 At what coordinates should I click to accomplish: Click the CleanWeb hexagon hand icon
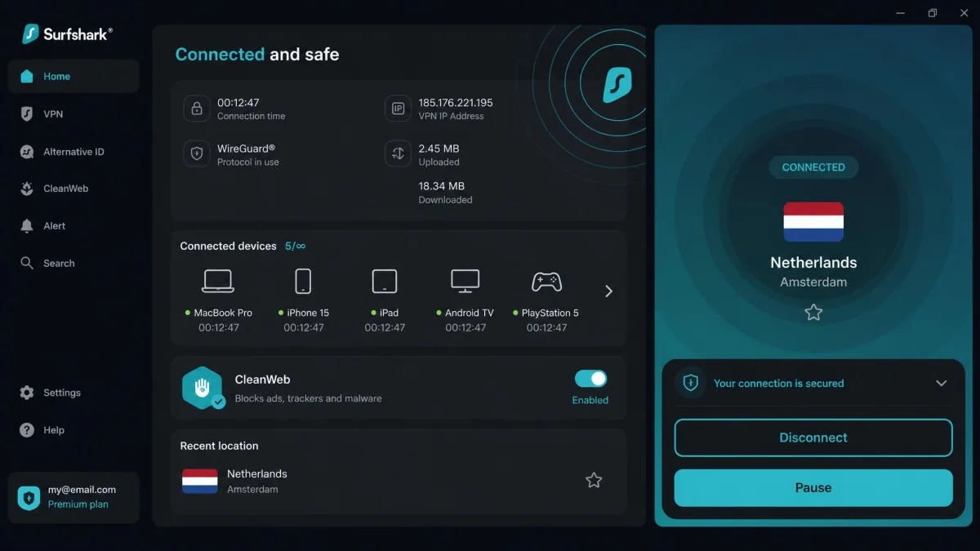tap(203, 388)
